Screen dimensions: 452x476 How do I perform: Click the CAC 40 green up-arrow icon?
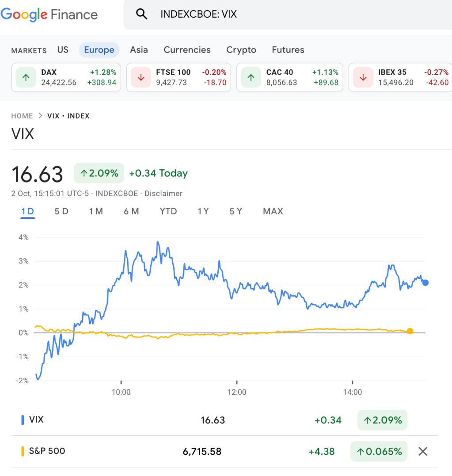click(251, 77)
